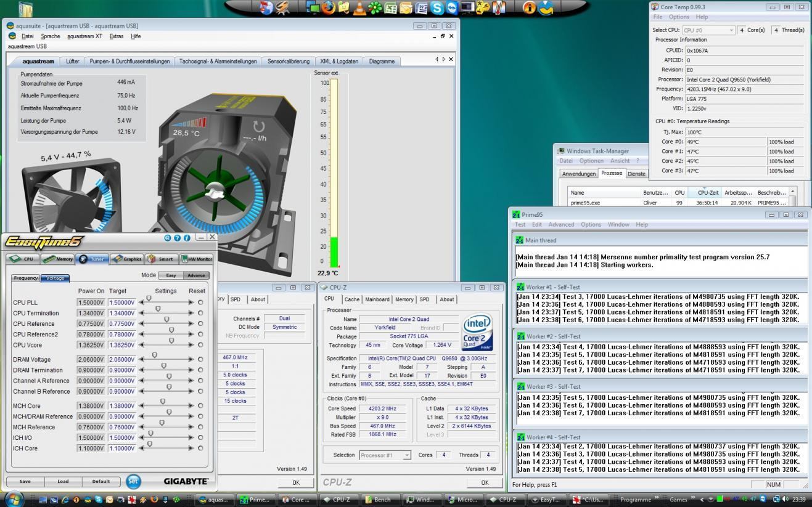Open the Memory tab in EasyTune6

58,259
